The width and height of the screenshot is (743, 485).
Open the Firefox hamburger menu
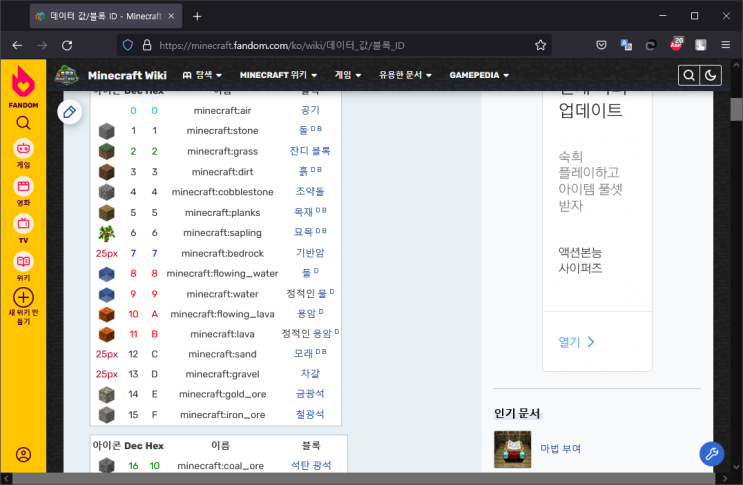pos(725,45)
